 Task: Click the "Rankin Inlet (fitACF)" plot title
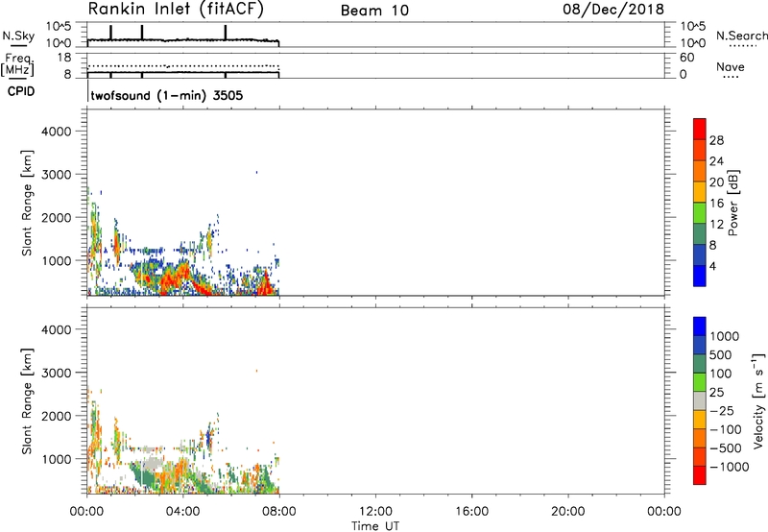[176, 10]
